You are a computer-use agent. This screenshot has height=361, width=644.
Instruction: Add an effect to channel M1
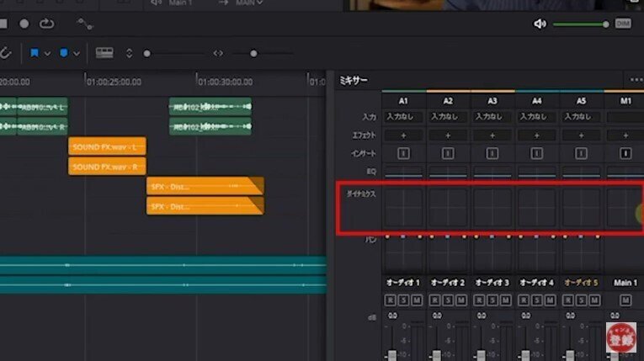(625, 135)
